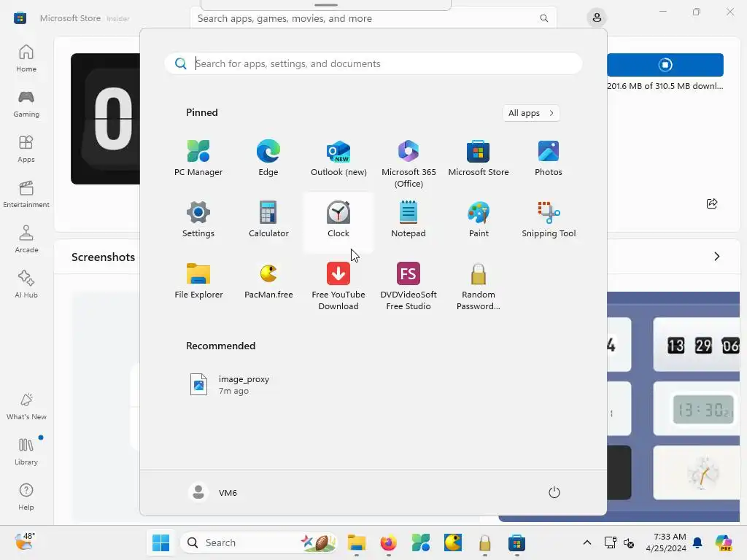Image resolution: width=747 pixels, height=560 pixels.
Task: Launch Photos from pinned apps
Action: [x=549, y=158]
